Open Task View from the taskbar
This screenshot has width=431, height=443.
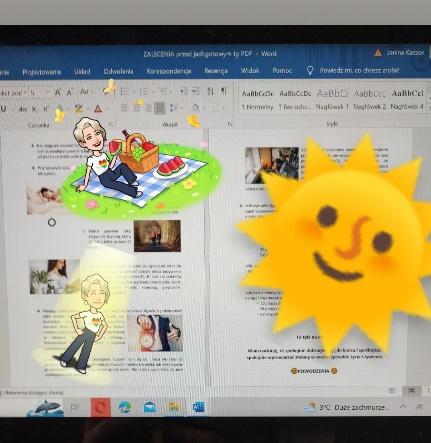point(75,407)
